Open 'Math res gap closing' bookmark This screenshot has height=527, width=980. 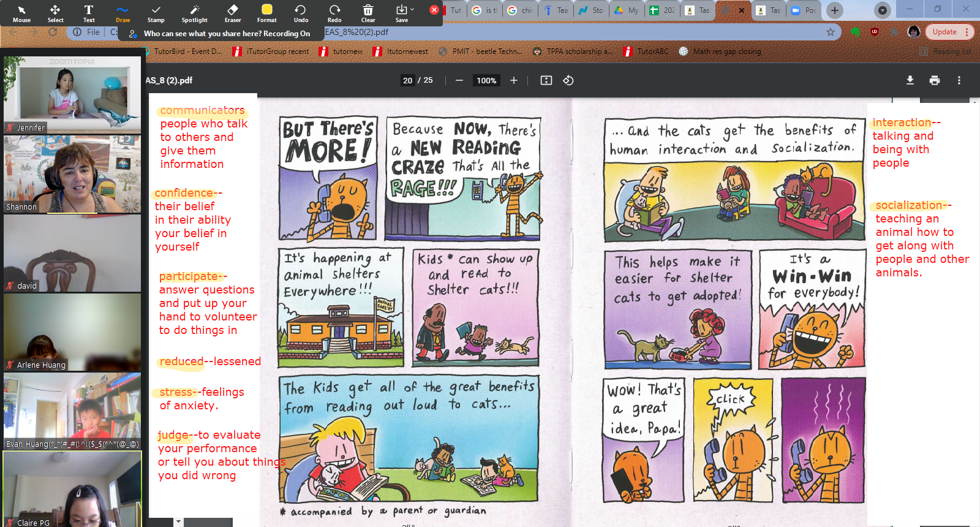click(x=720, y=51)
